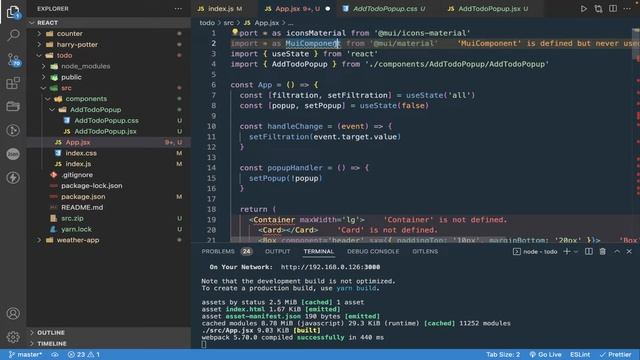
Task: Open the Explorer view in activity bar
Action: (x=13, y=12)
